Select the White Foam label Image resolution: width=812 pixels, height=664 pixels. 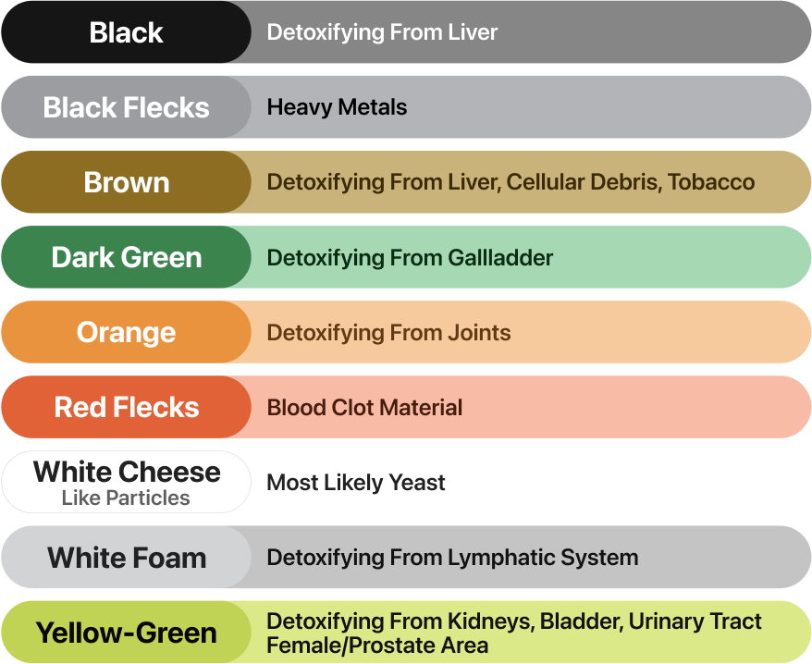(126, 558)
